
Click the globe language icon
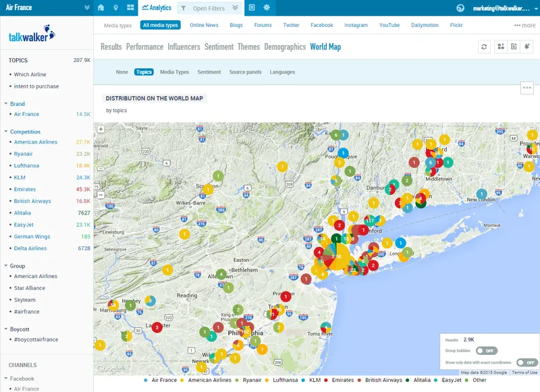[460, 8]
